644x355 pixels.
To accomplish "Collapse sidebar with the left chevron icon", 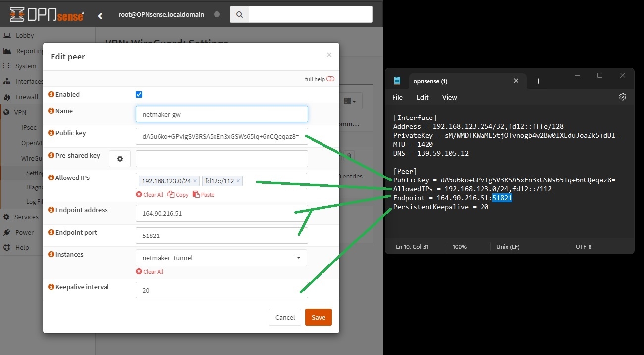I will coord(100,16).
